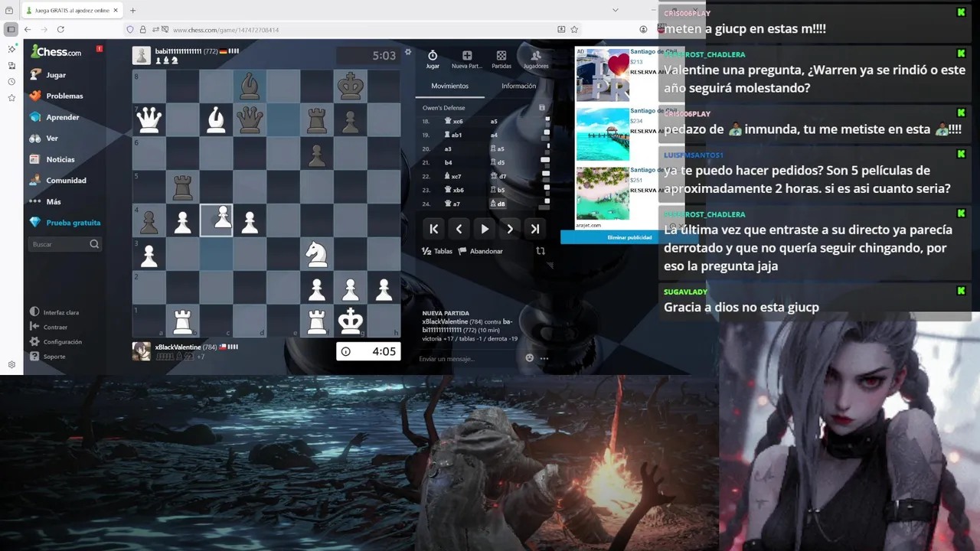The width and height of the screenshot is (980, 551).
Task: Open browser sidebar settings gear at bottom
Action: pyautogui.click(x=11, y=364)
